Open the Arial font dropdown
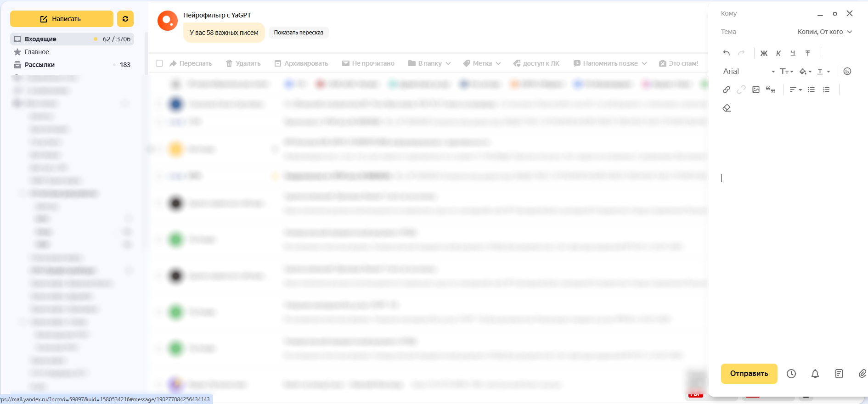 [749, 71]
